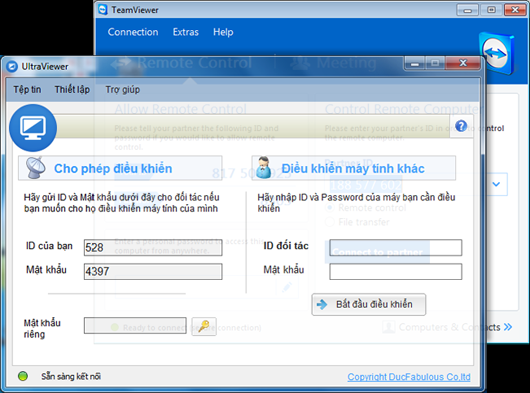
Task: Click the key icon to set private password
Action: coord(204,326)
